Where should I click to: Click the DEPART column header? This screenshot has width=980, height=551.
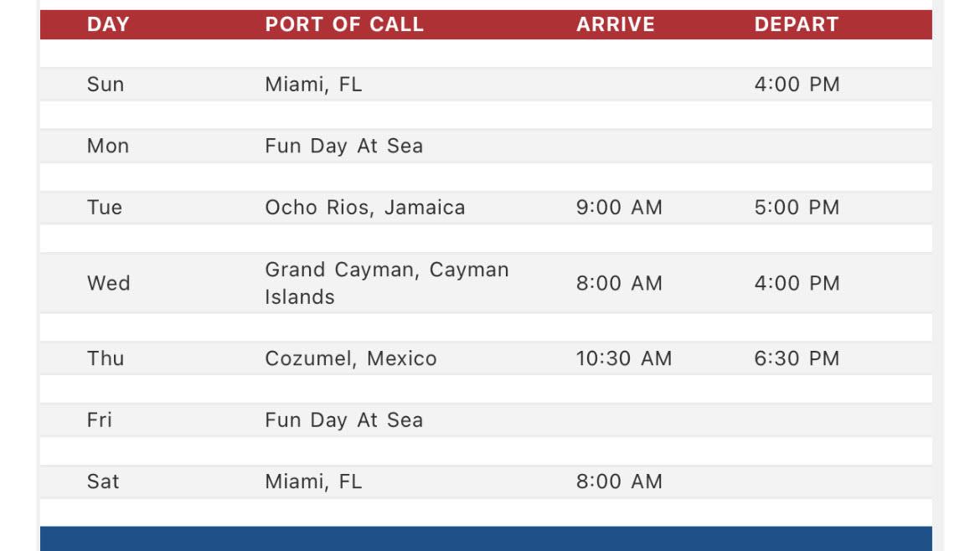[797, 24]
